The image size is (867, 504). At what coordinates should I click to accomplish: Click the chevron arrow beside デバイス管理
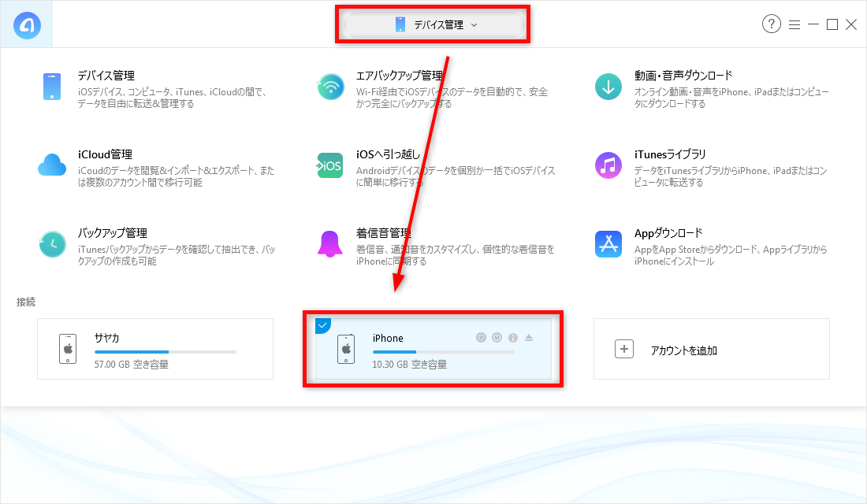474,25
